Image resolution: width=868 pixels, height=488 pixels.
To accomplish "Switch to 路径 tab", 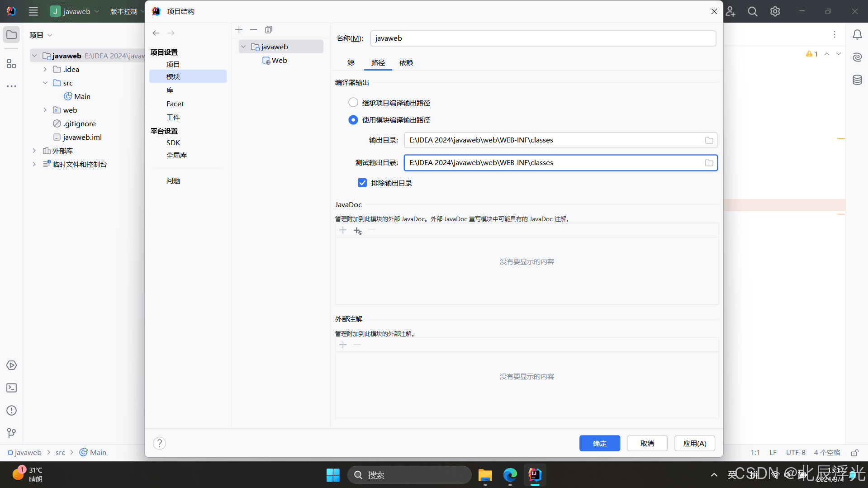I will (x=378, y=63).
